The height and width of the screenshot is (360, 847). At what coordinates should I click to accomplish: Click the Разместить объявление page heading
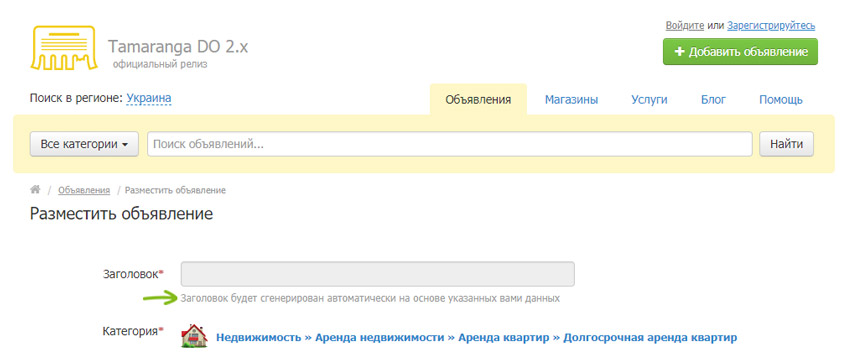click(122, 214)
